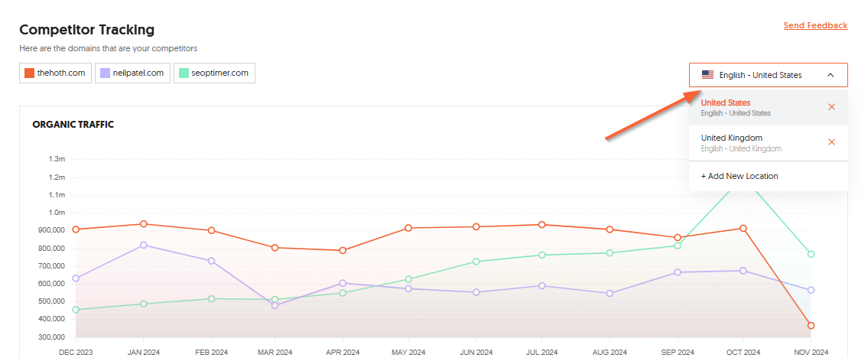Screen dimensions: 868x358
Task: Click neilpatel.com data point for Mar 2024
Action: [x=275, y=305]
